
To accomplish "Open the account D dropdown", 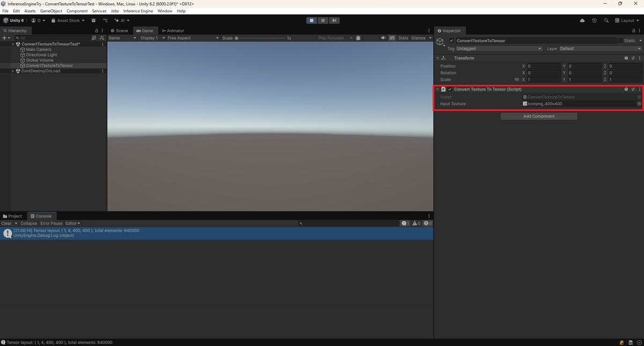I will 38,20.
